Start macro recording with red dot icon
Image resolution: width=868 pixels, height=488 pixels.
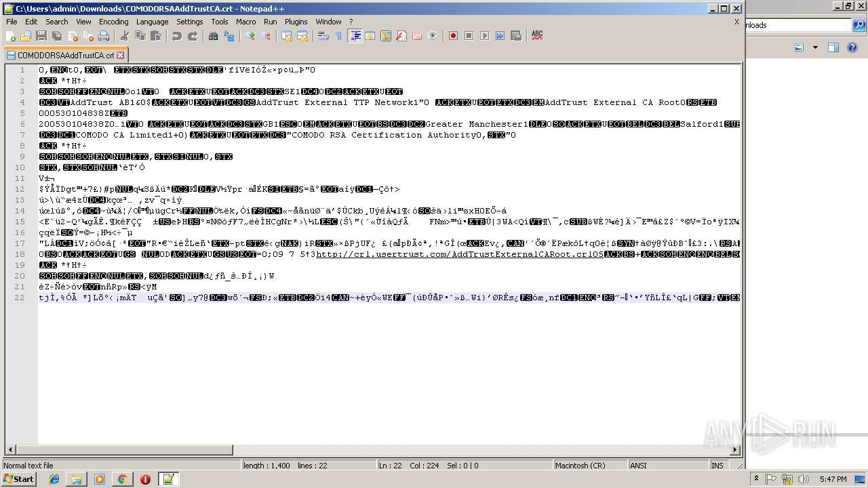pyautogui.click(x=454, y=36)
